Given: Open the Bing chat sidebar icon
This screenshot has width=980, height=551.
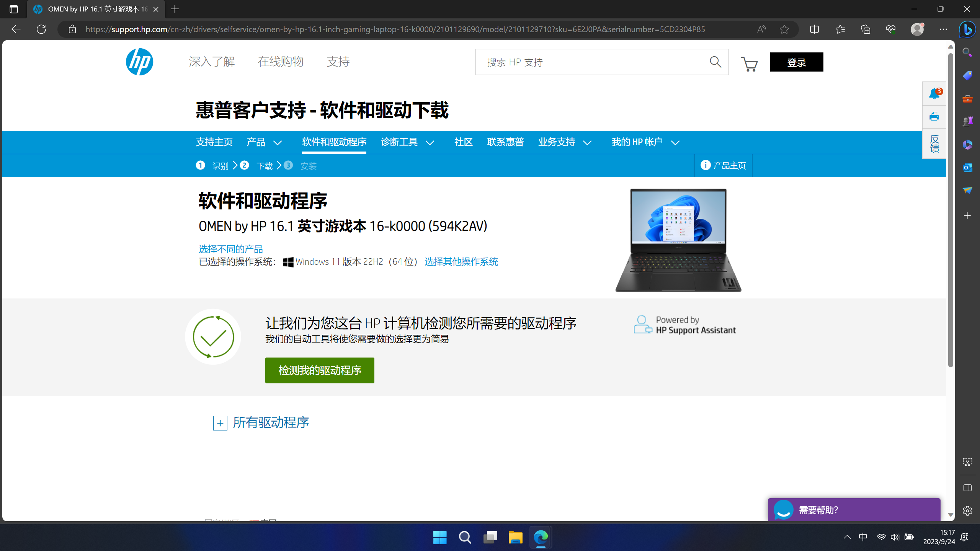Looking at the screenshot, I should (x=967, y=29).
